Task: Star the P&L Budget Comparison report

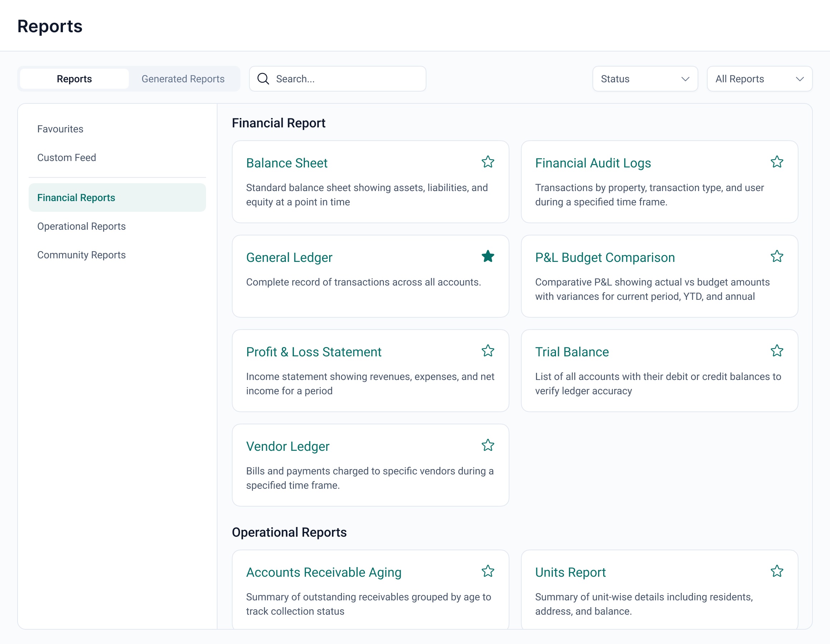Action: [776, 256]
